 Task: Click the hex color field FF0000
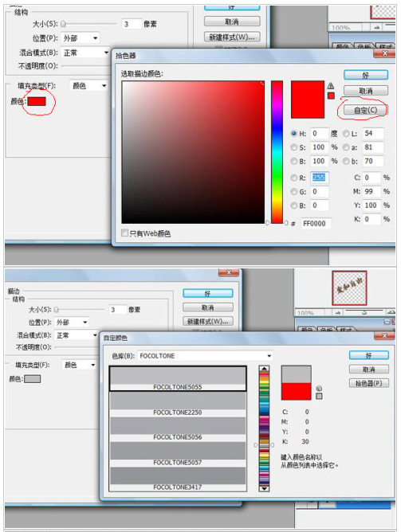click(316, 223)
